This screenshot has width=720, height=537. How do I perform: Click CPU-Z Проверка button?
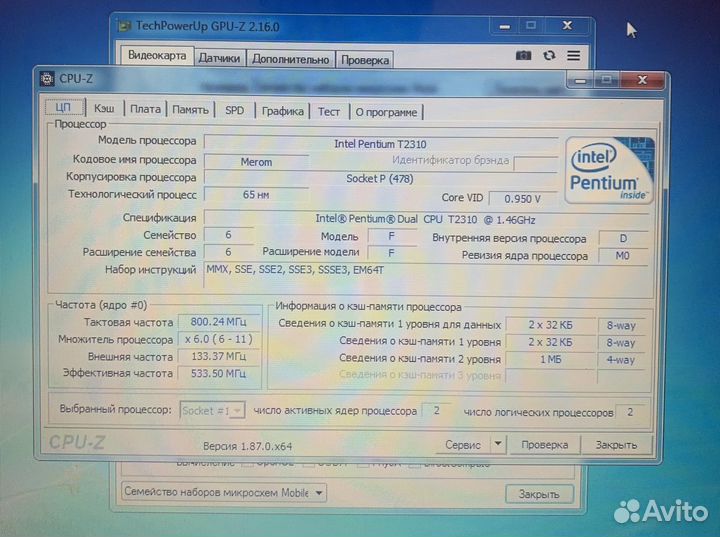[545, 445]
